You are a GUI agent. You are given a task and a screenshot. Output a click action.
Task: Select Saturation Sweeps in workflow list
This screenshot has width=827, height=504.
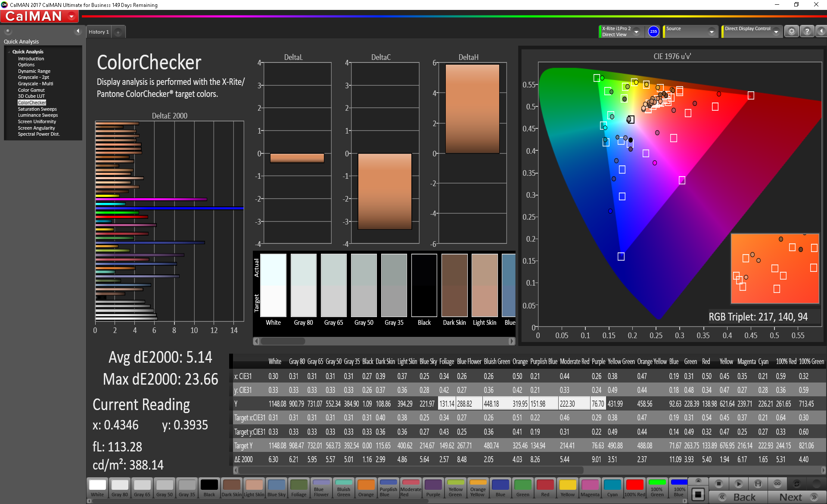click(37, 109)
